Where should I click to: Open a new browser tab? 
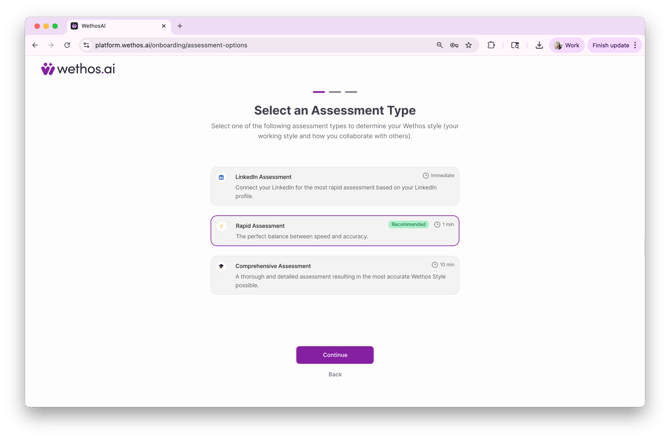[180, 26]
